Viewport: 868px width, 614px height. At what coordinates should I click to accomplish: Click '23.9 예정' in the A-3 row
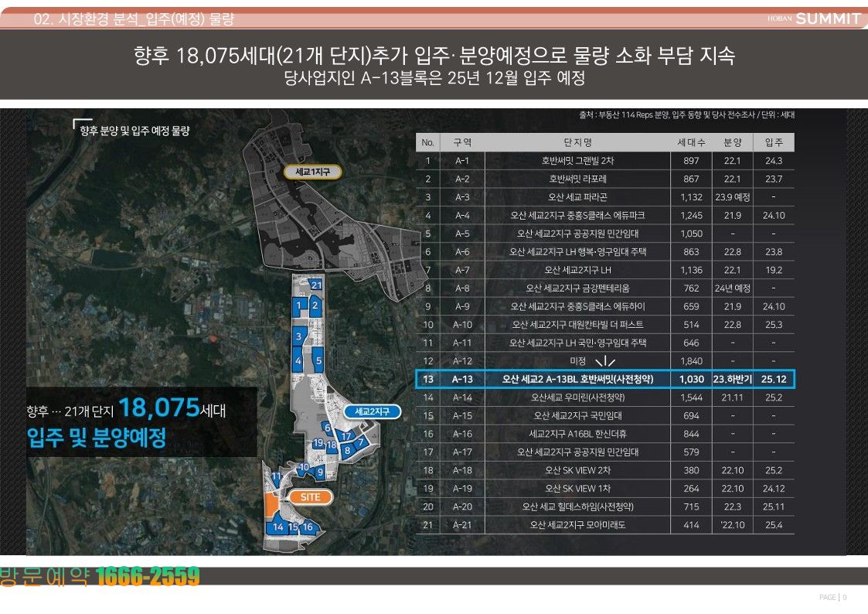coord(733,197)
